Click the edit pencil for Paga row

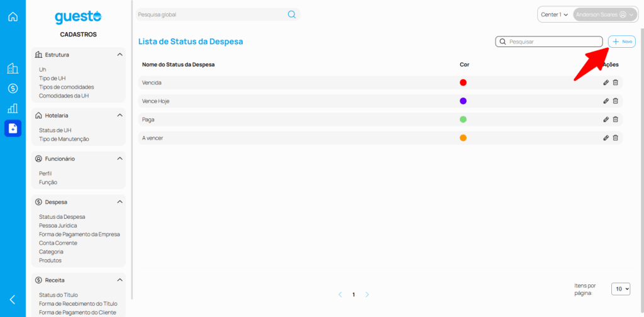[x=606, y=120]
